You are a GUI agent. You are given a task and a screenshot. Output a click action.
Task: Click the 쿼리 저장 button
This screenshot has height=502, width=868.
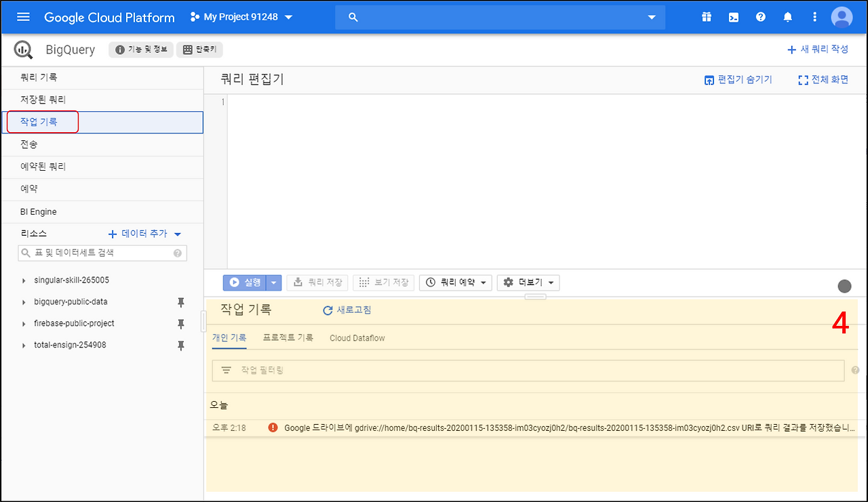(x=317, y=283)
